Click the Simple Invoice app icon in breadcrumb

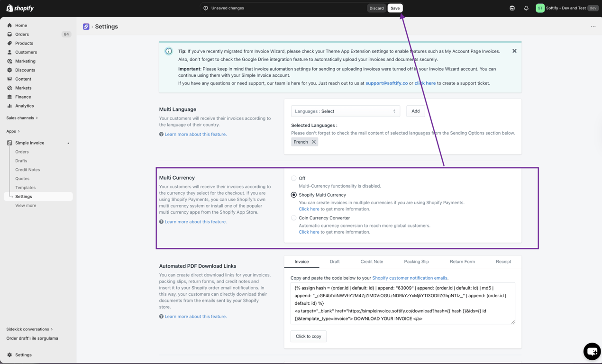[x=86, y=27]
